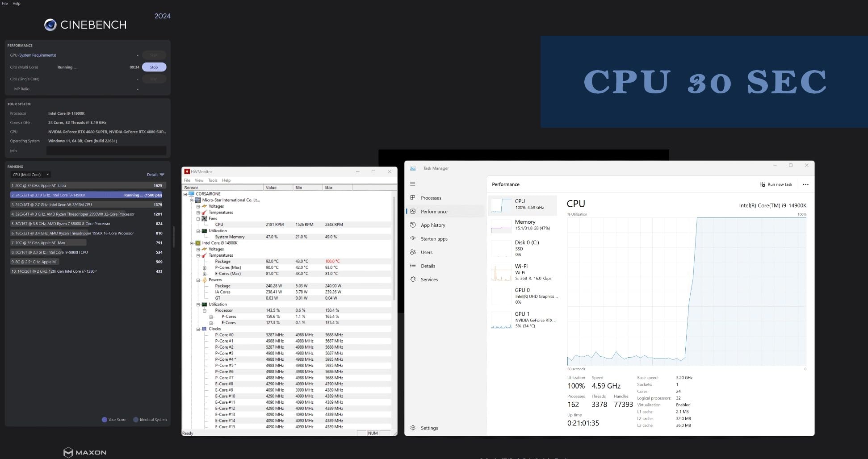Open the Task Manager navigation hamburger menu
The image size is (868, 459).
tap(412, 184)
